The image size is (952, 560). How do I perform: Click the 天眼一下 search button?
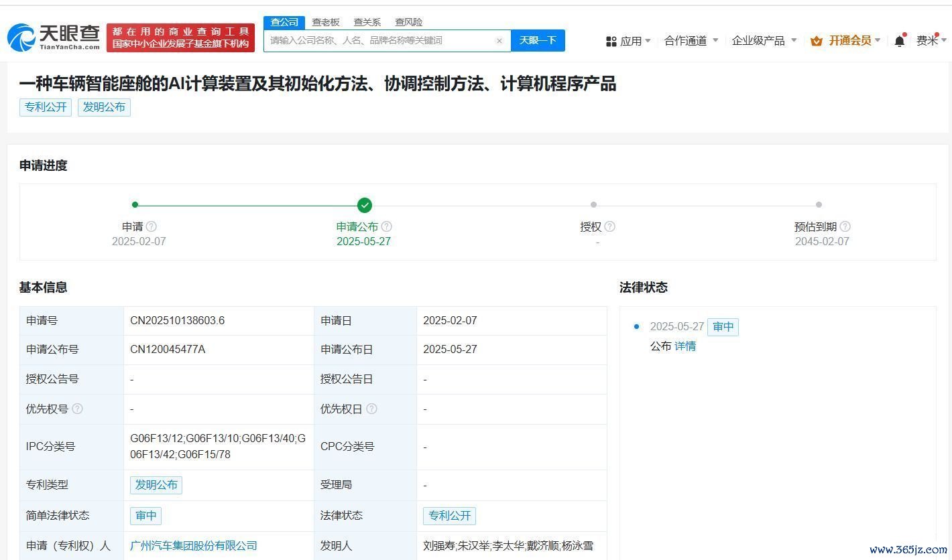coord(538,40)
